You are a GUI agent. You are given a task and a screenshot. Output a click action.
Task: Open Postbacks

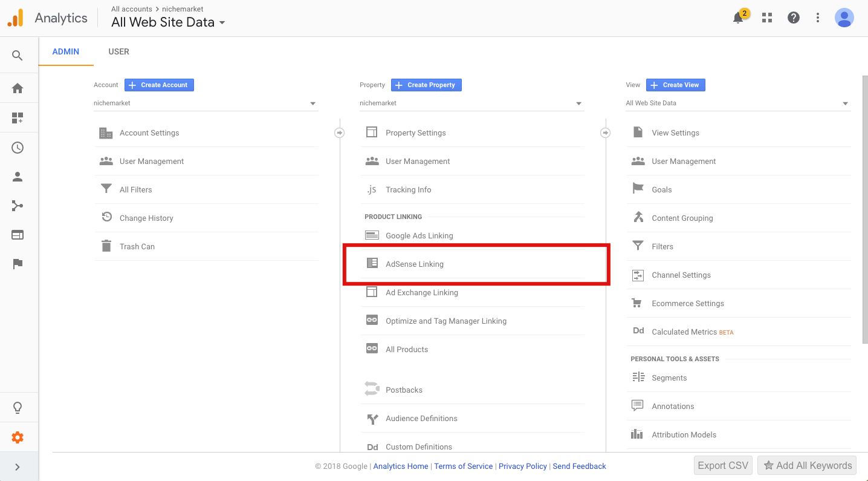pos(472,390)
